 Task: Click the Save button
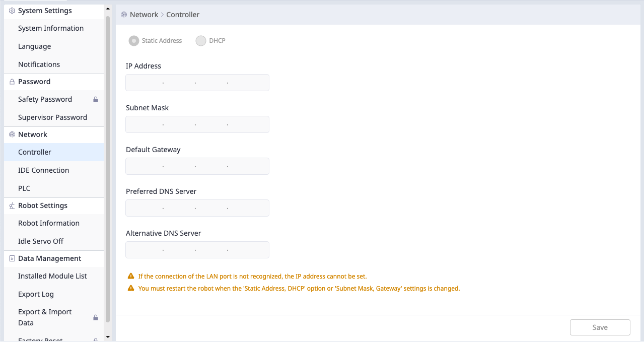point(600,327)
